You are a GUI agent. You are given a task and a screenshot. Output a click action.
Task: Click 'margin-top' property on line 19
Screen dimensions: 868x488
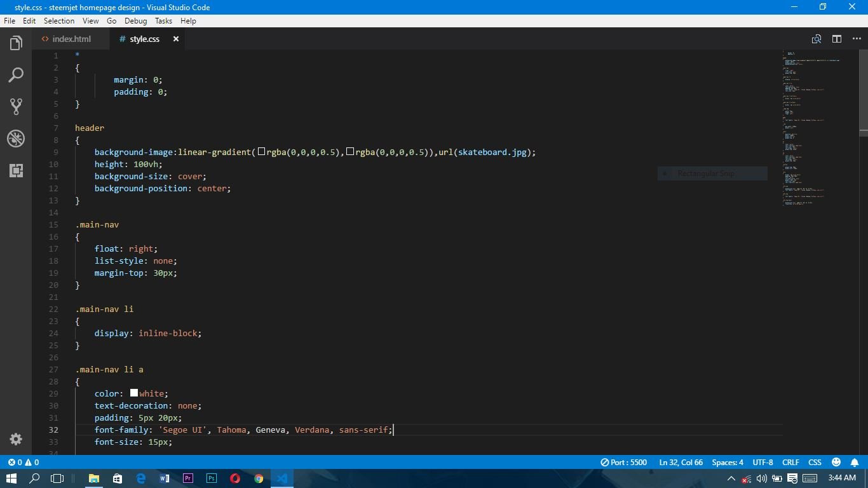119,273
